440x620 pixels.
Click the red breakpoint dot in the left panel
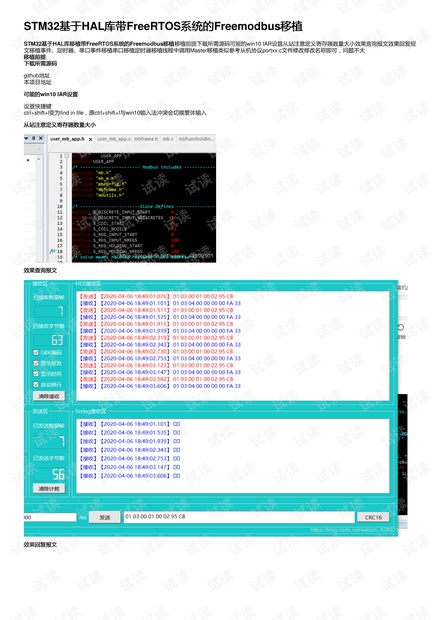pos(28,160)
